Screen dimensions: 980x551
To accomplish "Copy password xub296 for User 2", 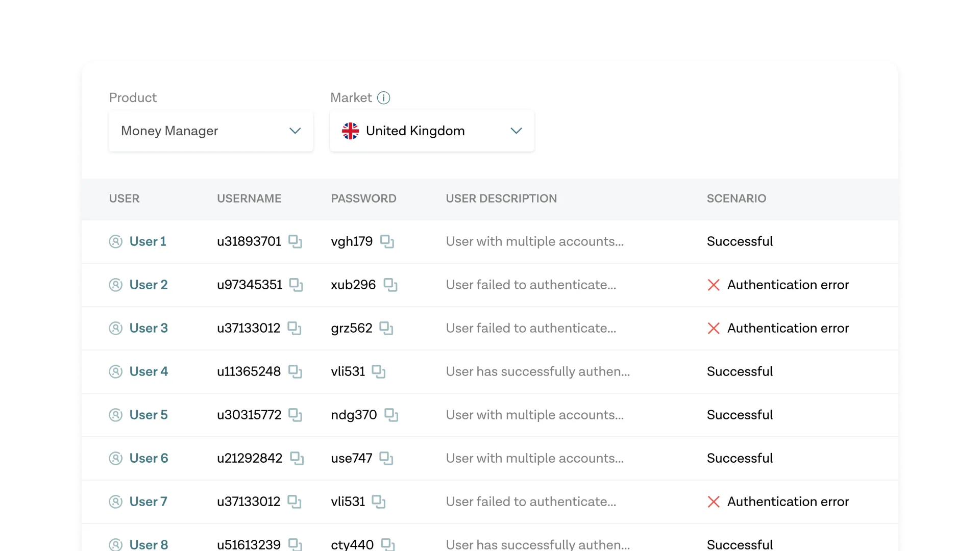I will tap(390, 285).
